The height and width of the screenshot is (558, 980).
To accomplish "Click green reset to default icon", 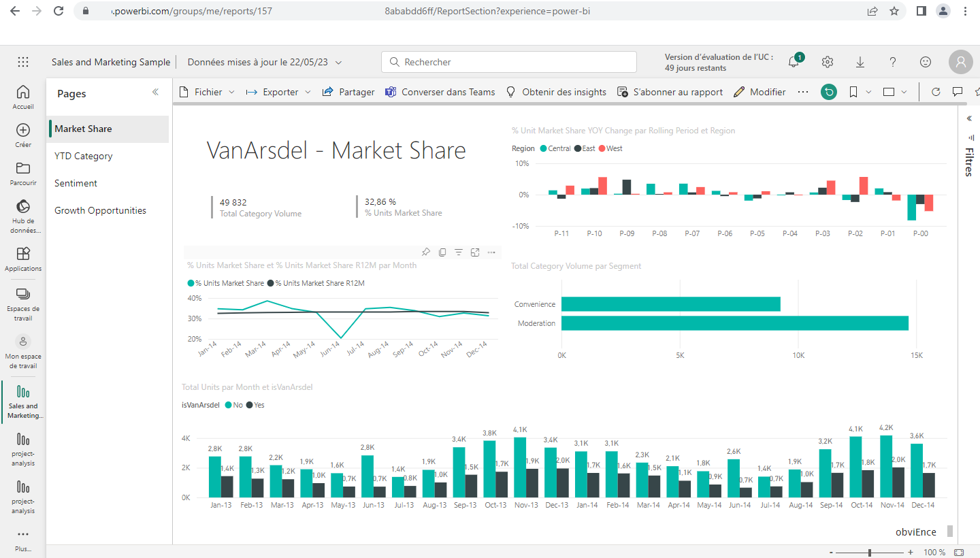I will tap(828, 92).
